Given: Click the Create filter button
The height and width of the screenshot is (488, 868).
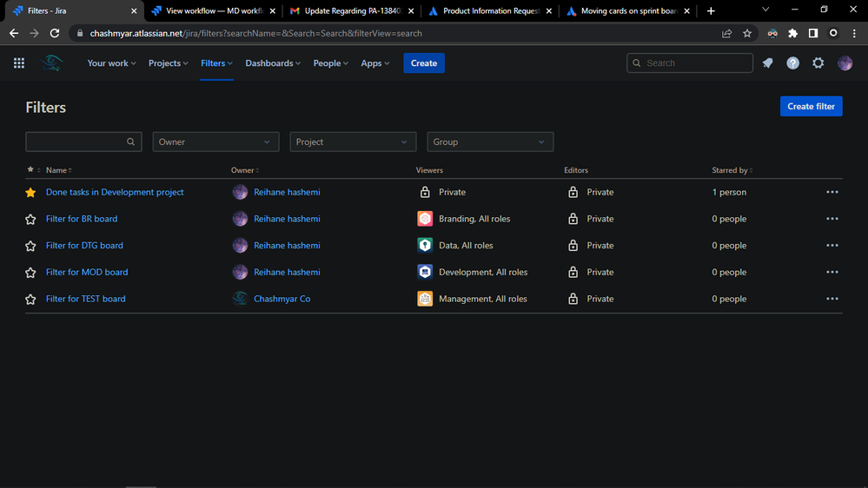Looking at the screenshot, I should point(811,106).
